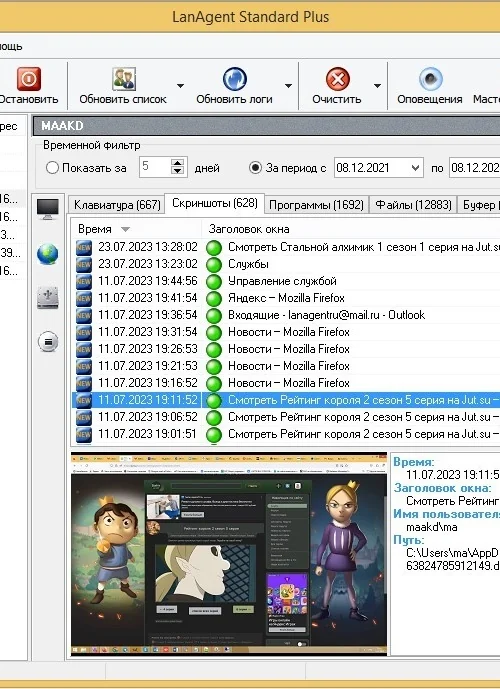Screen dimensions: 500x689
Task: Click the MAAKD computer header bar
Action: [266, 126]
